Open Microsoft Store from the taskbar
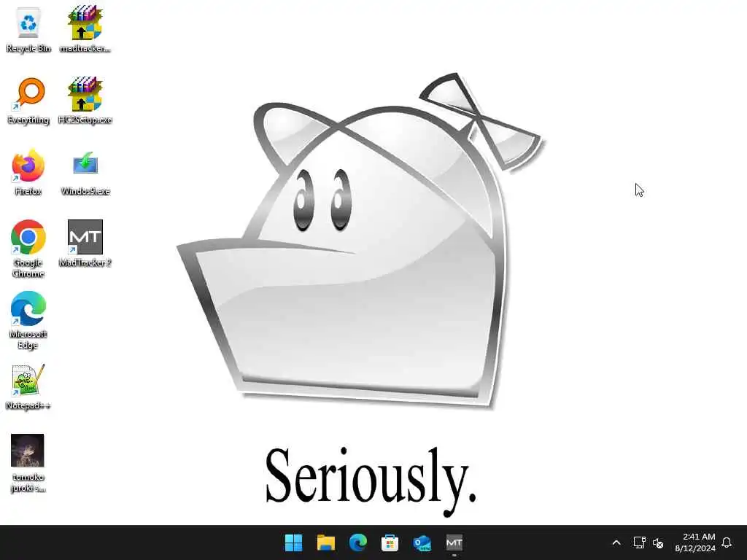The height and width of the screenshot is (560, 747). [x=390, y=542]
